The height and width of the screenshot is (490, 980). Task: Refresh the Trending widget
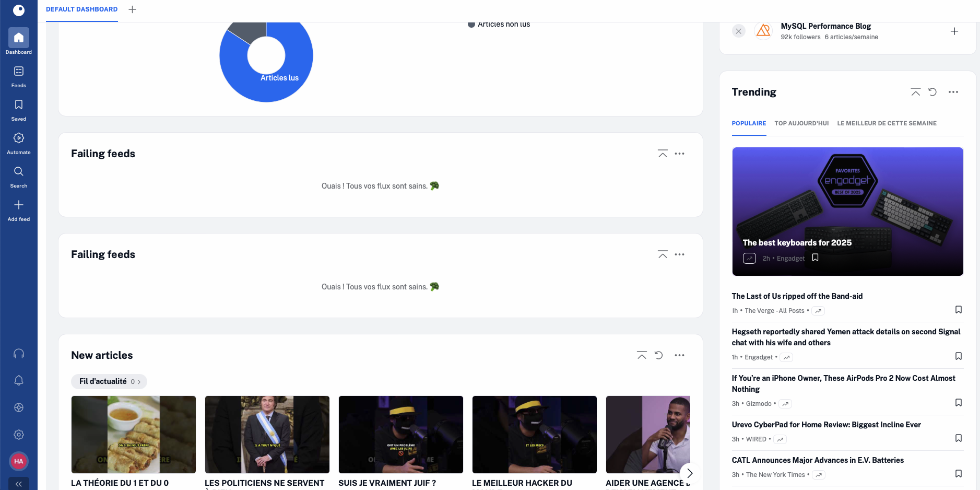pyautogui.click(x=932, y=92)
